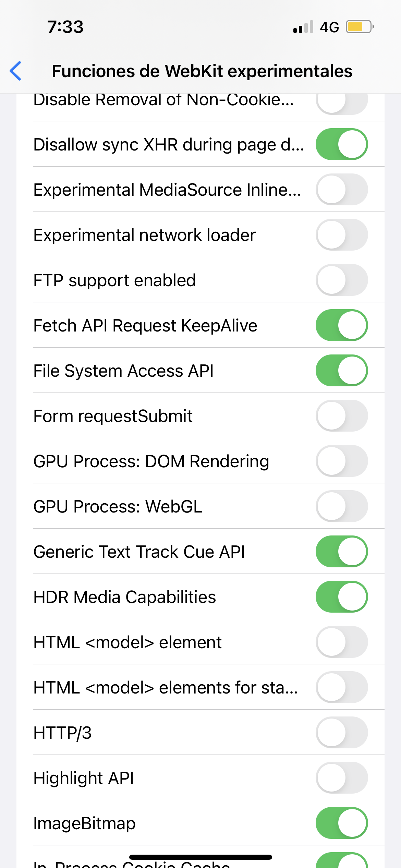Tap the cellular signal bars icon

pos(303,27)
